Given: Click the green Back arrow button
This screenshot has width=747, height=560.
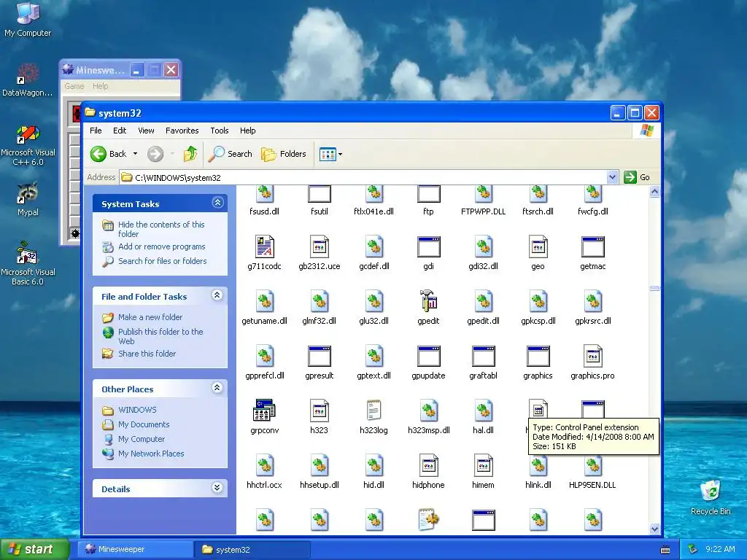Looking at the screenshot, I should pyautogui.click(x=98, y=154).
